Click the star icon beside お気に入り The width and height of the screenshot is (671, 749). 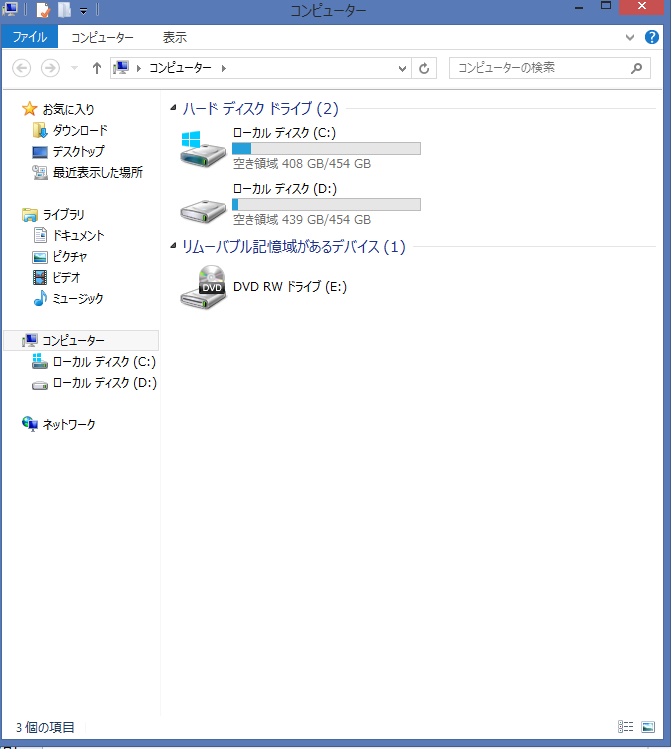tap(30, 109)
